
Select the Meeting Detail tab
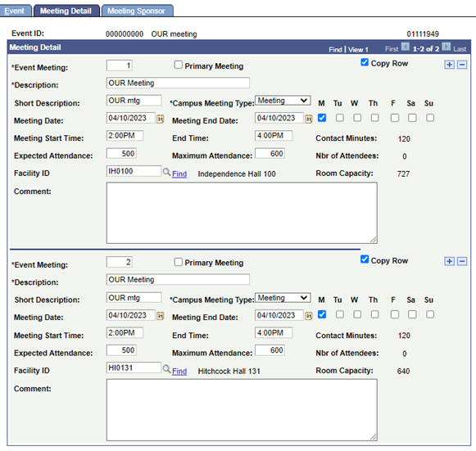coord(66,11)
